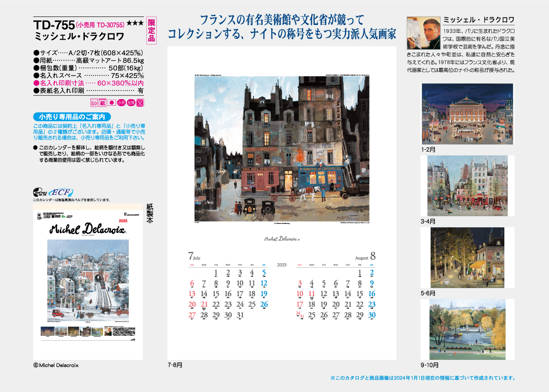Click the vertical 紙製本 label
This screenshot has width=549, height=392.
click(x=150, y=213)
